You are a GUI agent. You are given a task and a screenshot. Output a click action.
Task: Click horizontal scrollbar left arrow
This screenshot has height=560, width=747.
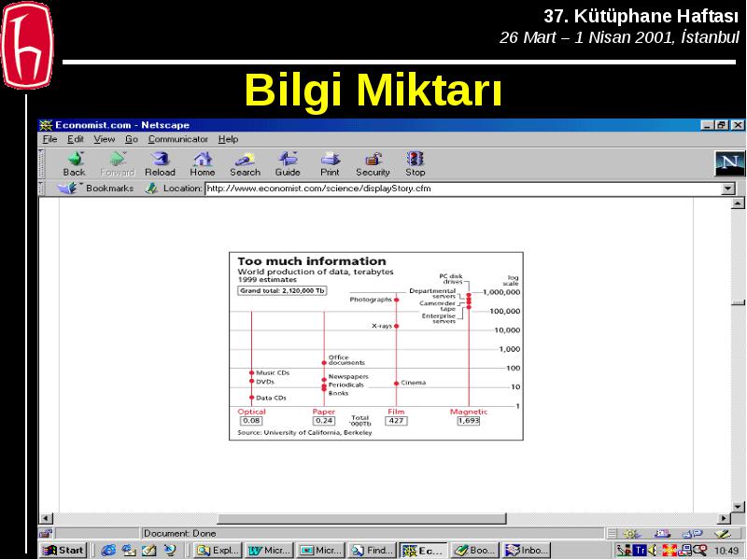point(46,519)
